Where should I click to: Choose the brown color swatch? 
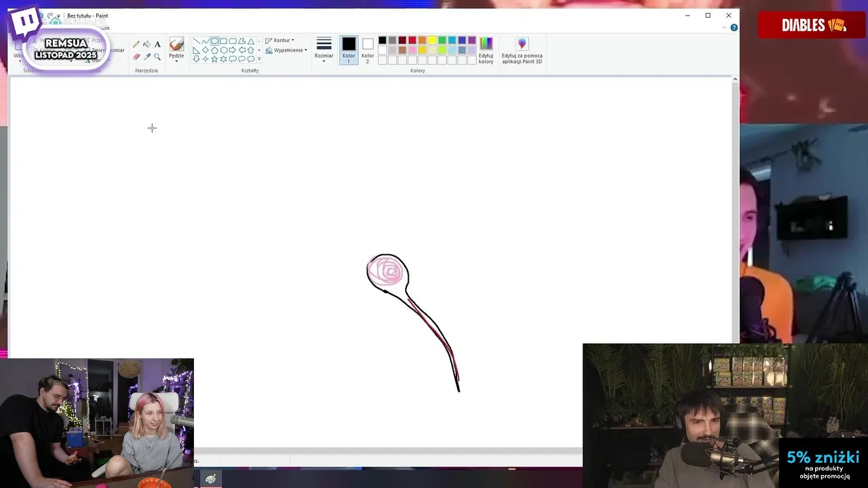click(x=402, y=50)
